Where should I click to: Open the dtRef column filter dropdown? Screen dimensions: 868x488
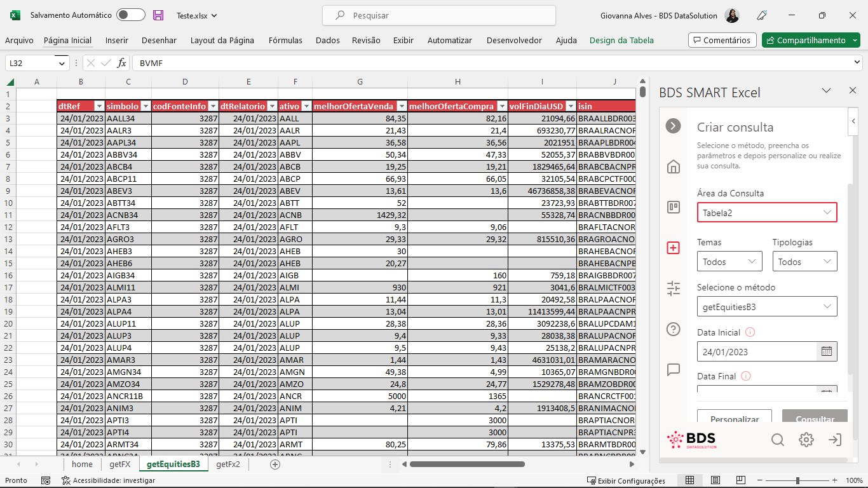tap(99, 106)
